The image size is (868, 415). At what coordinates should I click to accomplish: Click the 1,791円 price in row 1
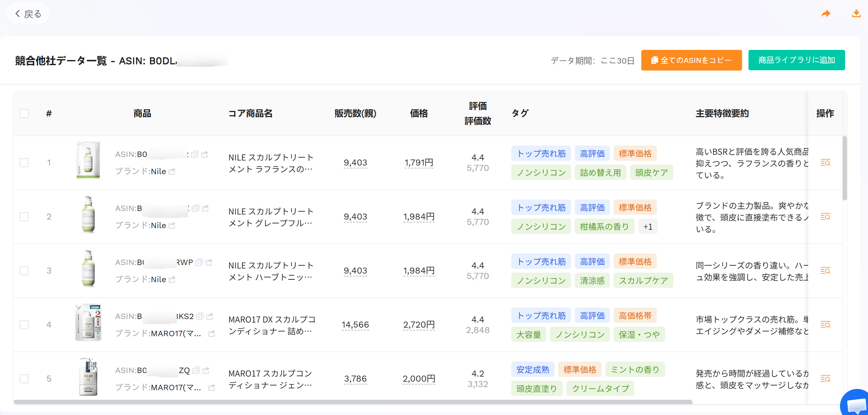(419, 163)
